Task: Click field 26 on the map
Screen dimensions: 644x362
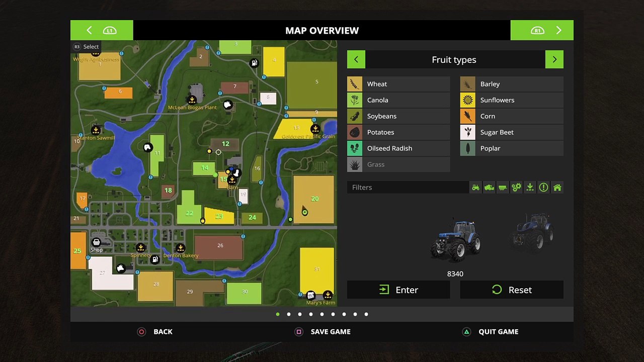Action: (219, 246)
